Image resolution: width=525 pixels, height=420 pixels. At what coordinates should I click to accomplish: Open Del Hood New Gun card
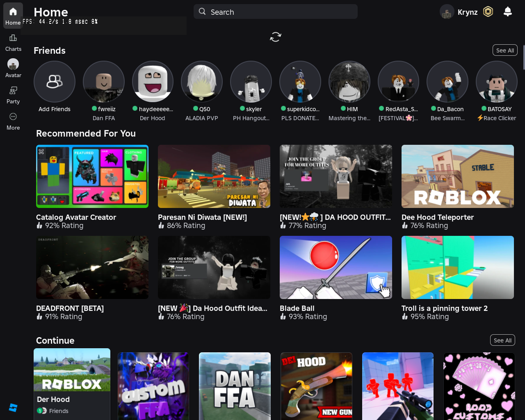316,386
